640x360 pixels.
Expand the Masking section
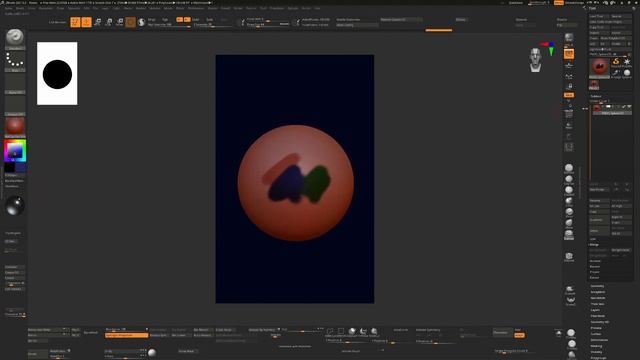coord(596,346)
